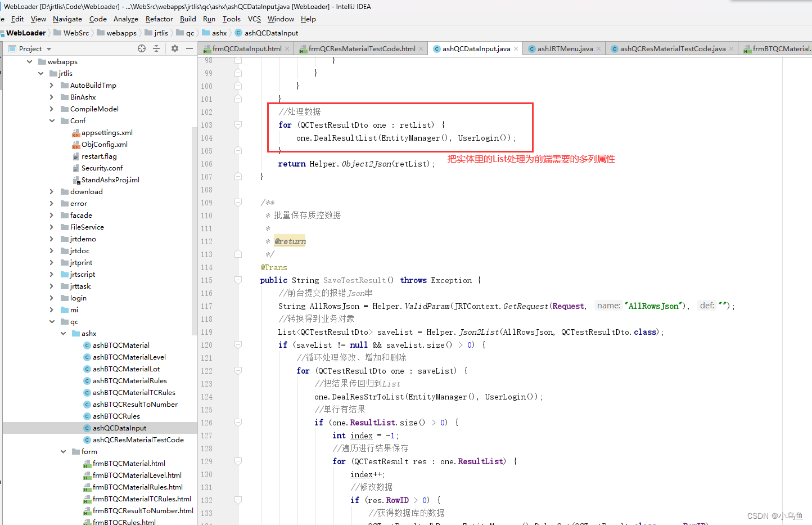Screen dimensions: 812x525
Task: Switch to frmQCDataInput.html tab
Action: pyautogui.click(x=247, y=49)
